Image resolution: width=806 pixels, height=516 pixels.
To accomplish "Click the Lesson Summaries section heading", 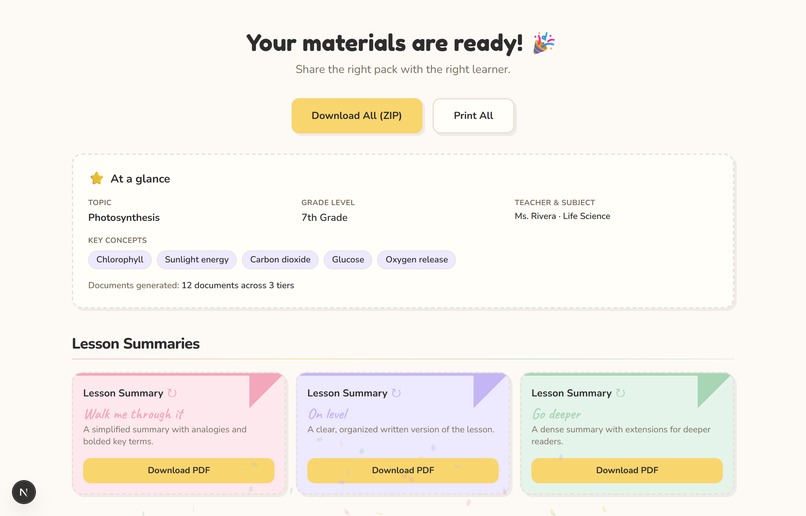I will 136,343.
